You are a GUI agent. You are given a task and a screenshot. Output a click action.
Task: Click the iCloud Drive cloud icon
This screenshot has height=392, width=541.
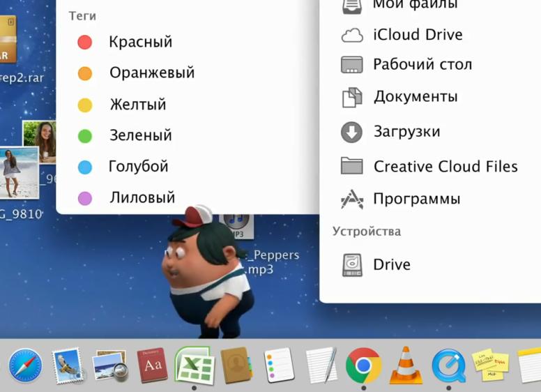[352, 35]
